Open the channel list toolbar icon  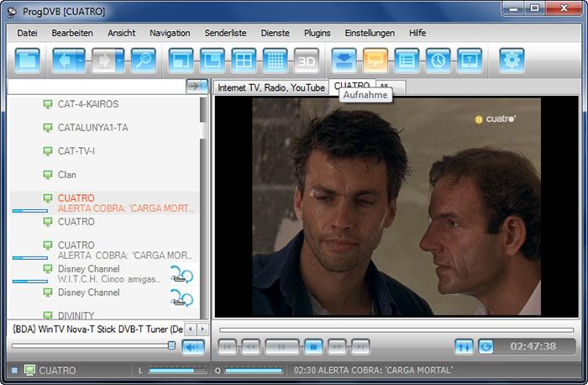pos(407,61)
